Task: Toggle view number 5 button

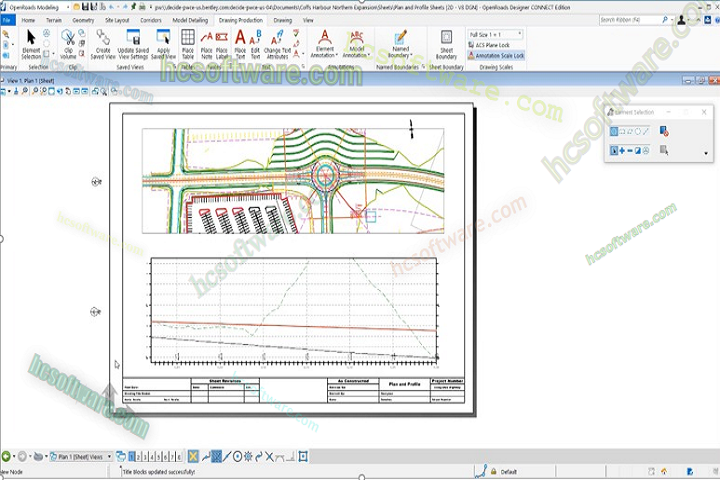Action: tap(159, 457)
